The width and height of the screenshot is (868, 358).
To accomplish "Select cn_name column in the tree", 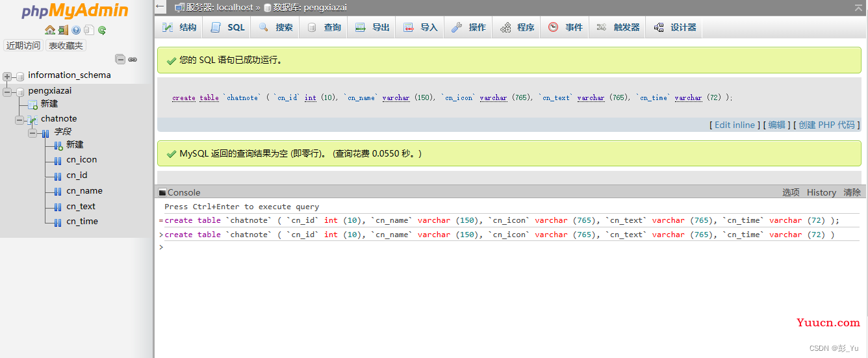I will coord(84,191).
